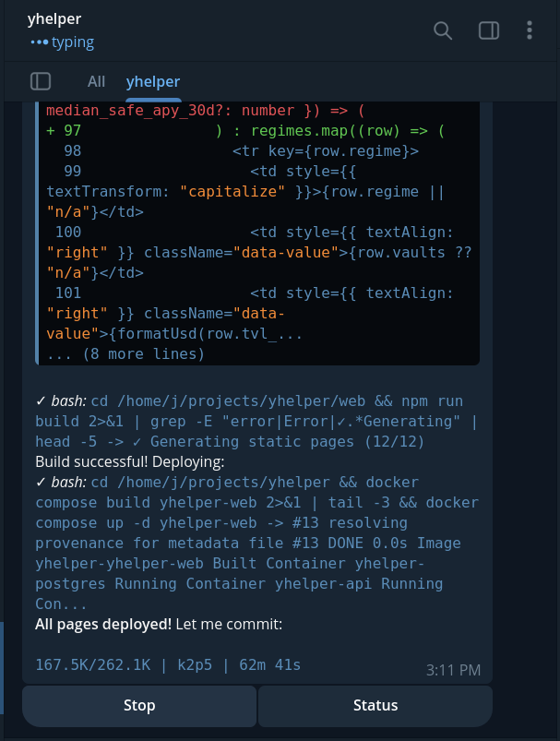Click the Stop button
This screenshot has height=741, width=560.
point(139,706)
